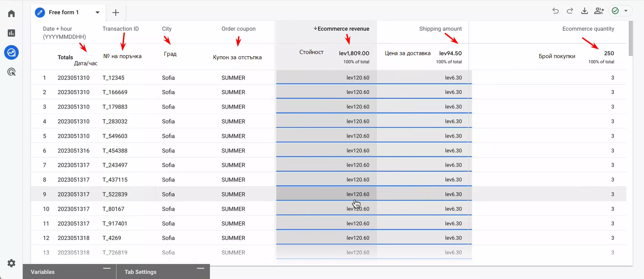
Task: Open the Tab Settings panel
Action: click(x=140, y=272)
